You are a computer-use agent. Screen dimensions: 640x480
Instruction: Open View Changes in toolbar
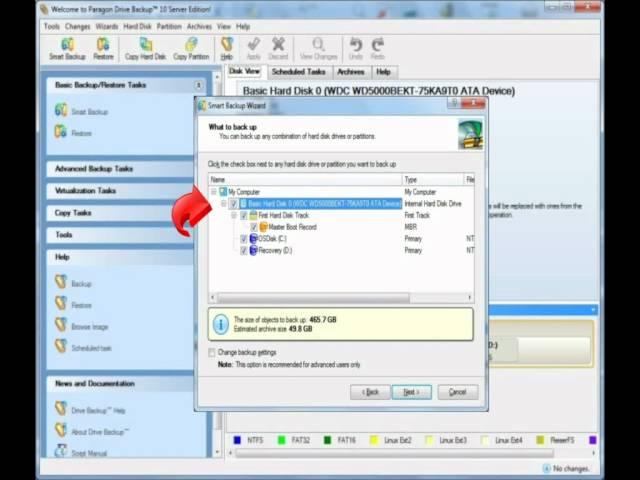tap(318, 49)
